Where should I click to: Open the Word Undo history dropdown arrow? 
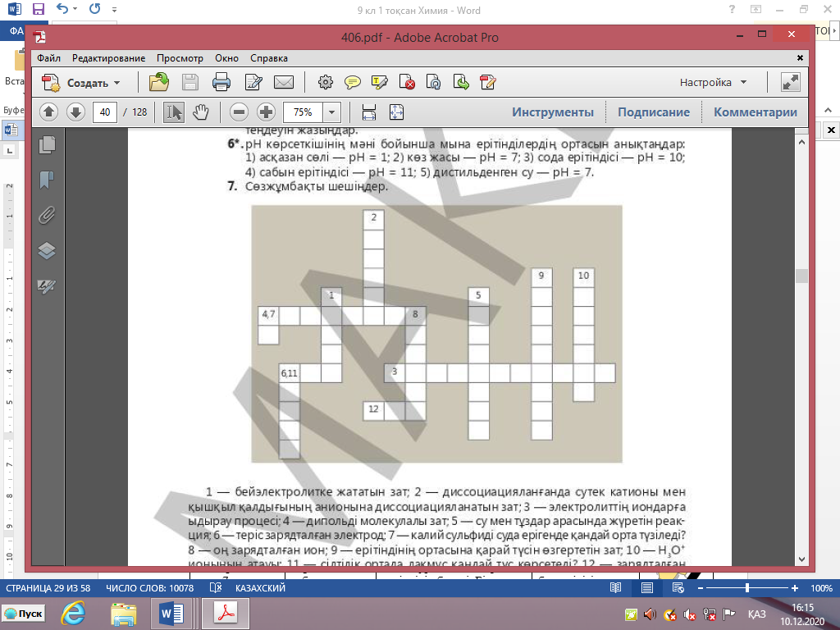click(75, 9)
